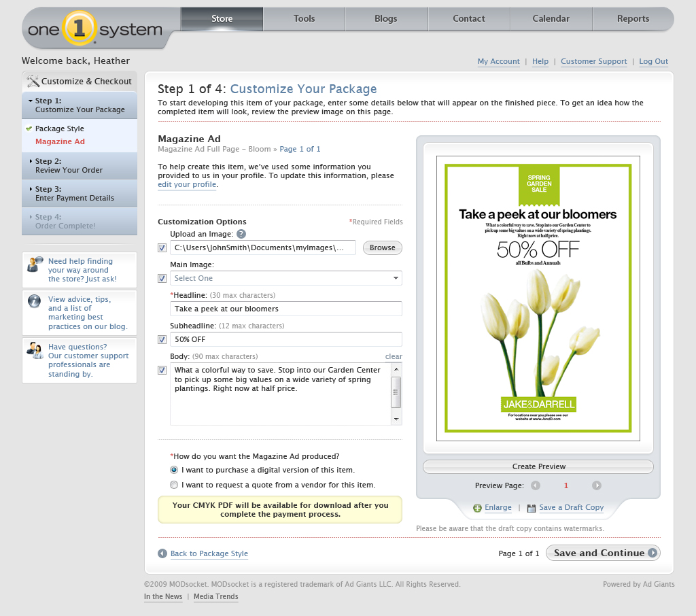The image size is (696, 616).
Task: Open the Main Image Select One dropdown
Action: click(286, 278)
